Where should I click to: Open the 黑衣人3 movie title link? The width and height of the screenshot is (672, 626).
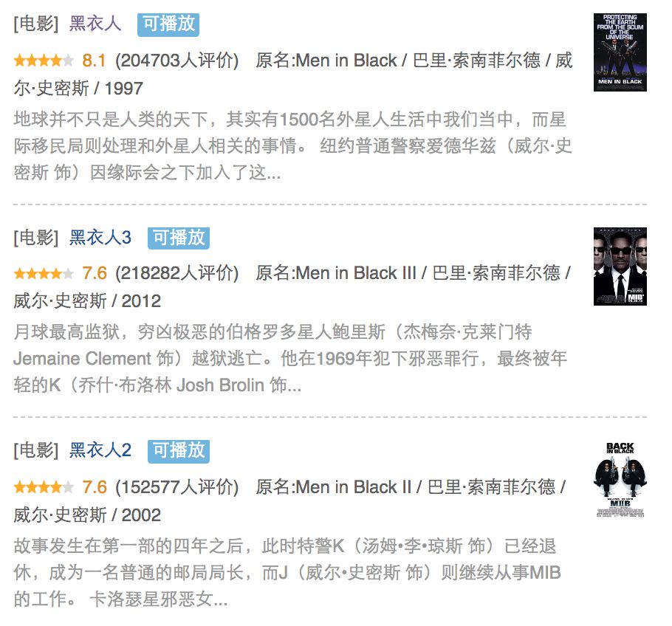click(100, 238)
